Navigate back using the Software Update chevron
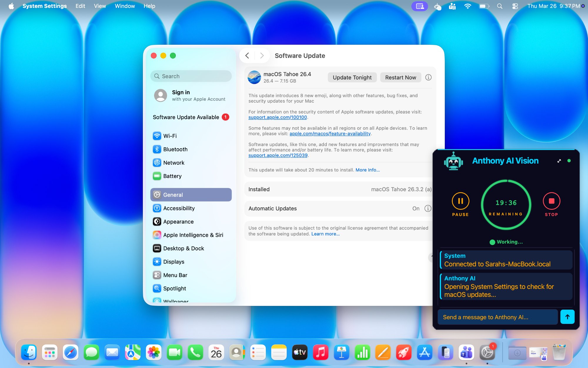Viewport: 588px width, 368px height. [x=247, y=55]
